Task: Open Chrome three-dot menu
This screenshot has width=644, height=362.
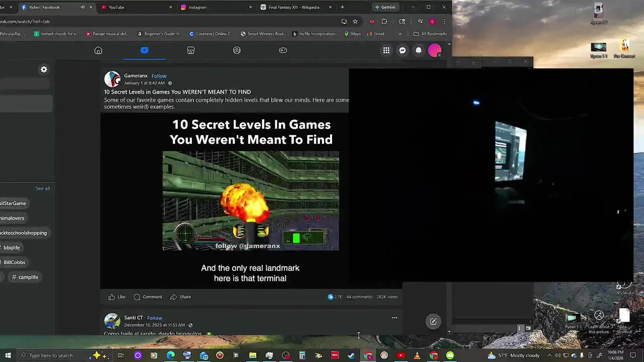Action: 444,22
